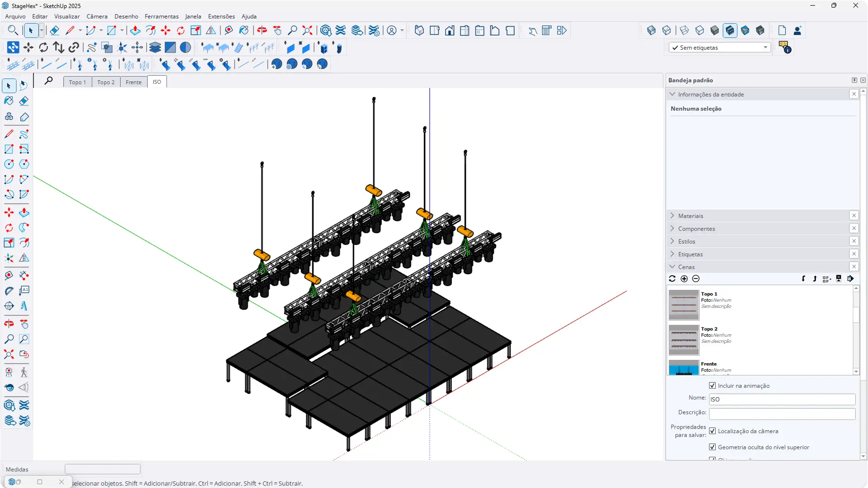Select the Topo 2 scene thumbnail
This screenshot has width=868, height=488.
tap(684, 340)
